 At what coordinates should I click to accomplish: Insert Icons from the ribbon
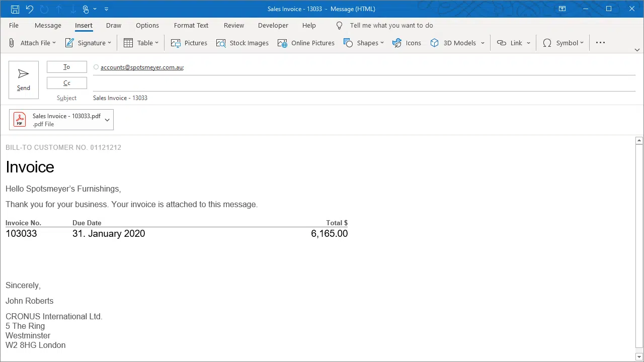[x=407, y=43]
